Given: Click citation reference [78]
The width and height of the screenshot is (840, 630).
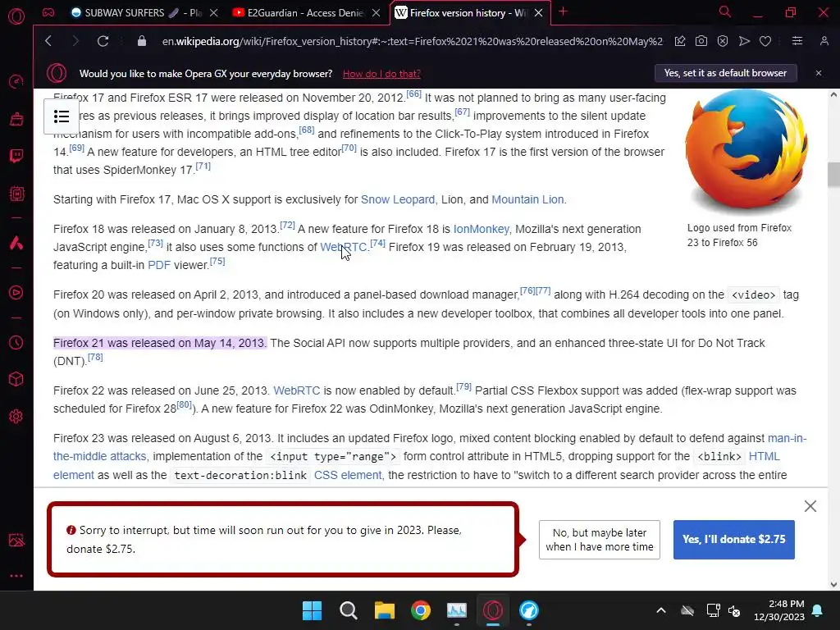Looking at the screenshot, I should click(95, 357).
